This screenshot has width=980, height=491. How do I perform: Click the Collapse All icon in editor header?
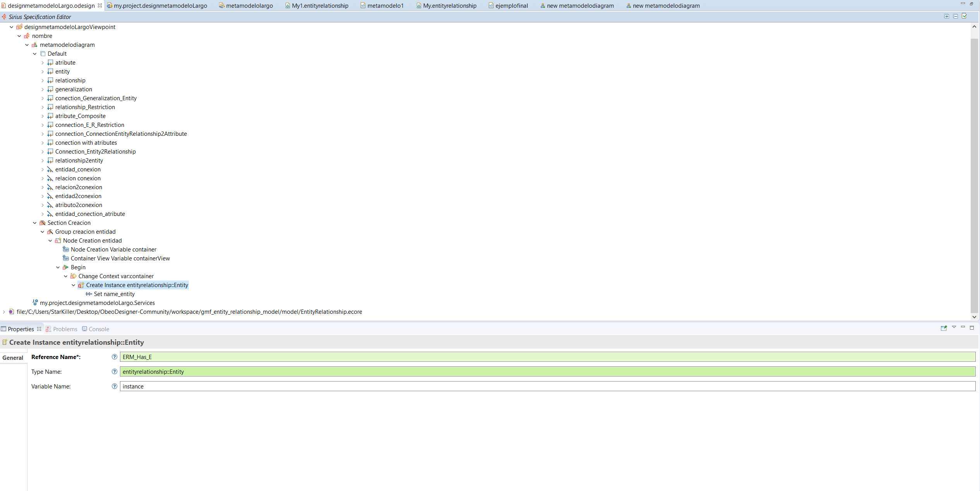[955, 16]
